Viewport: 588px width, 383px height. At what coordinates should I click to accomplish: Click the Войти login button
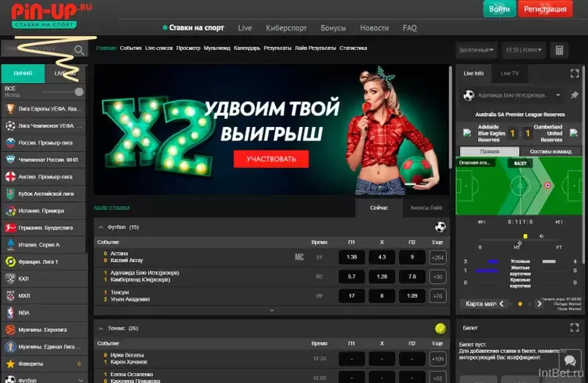pos(499,9)
